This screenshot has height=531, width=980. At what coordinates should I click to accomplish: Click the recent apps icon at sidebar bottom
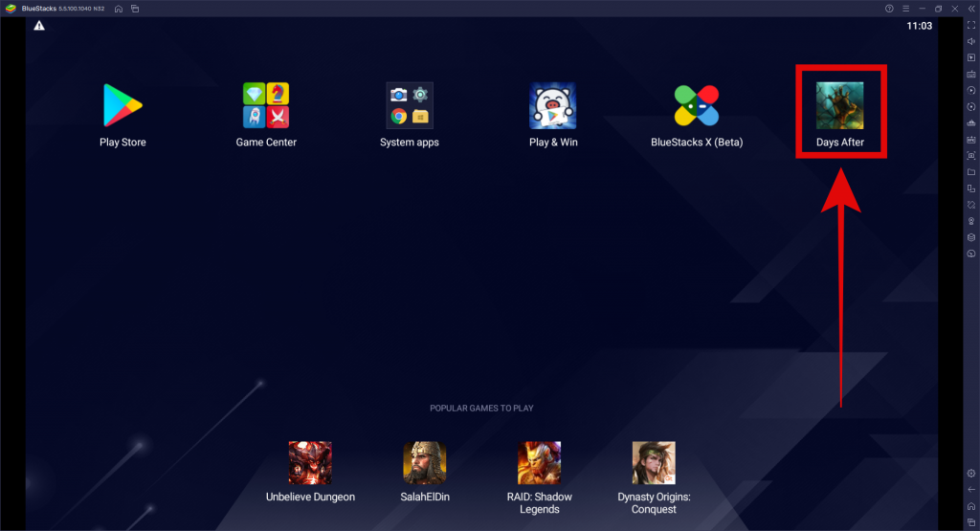click(x=971, y=522)
